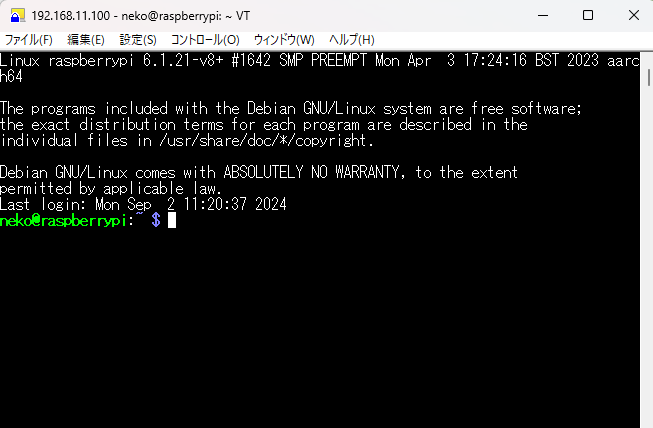Click the scrollbar track below the thumb
653x428 pixels.
click(648, 258)
